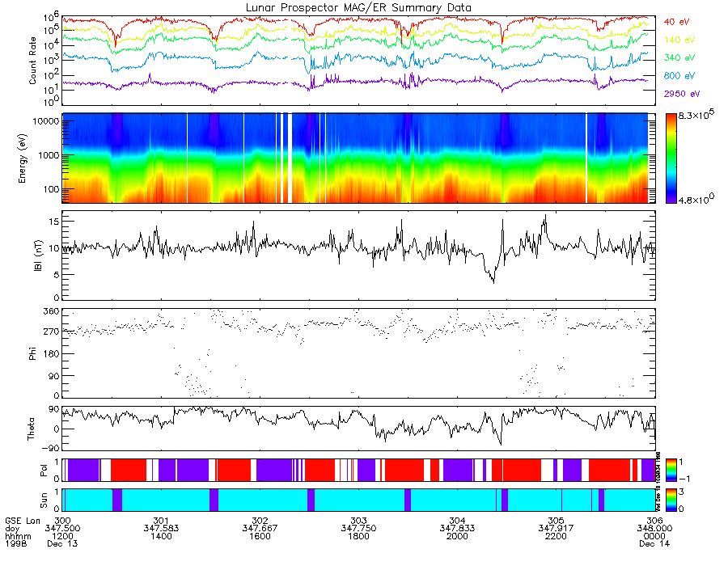This screenshot has height=566, width=728.
Task: Click the energy spectrogram color bar
Action: [x=671, y=158]
